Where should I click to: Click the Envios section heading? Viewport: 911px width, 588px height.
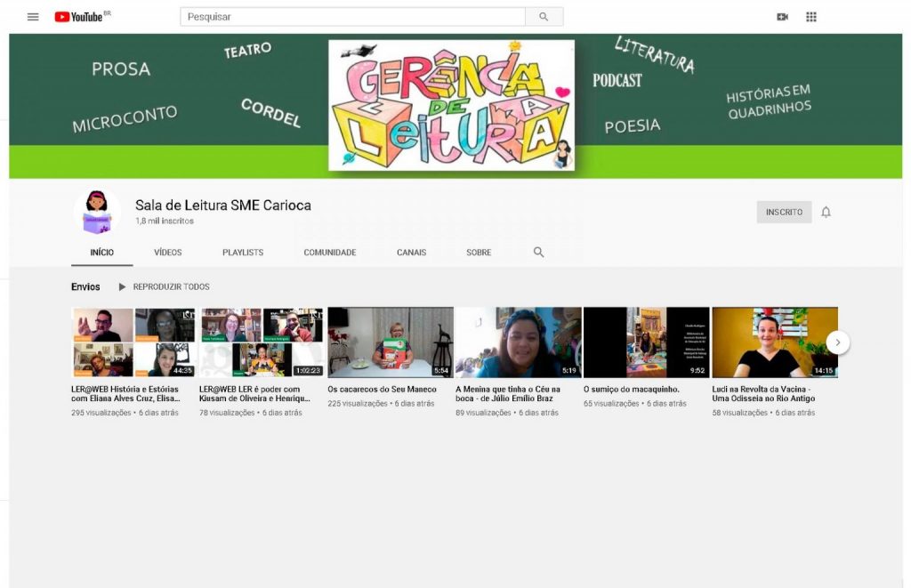click(85, 287)
